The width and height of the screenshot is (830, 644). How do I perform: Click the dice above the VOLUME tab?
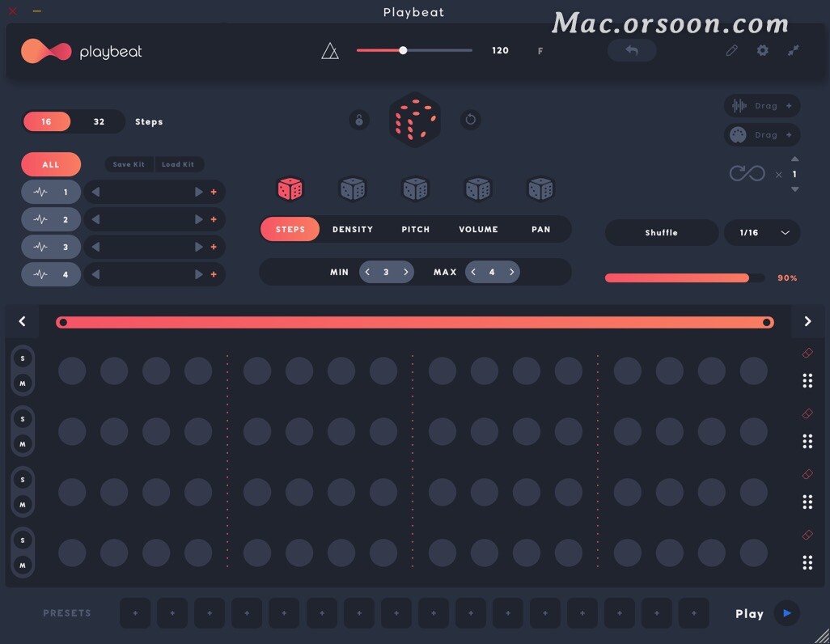478,189
